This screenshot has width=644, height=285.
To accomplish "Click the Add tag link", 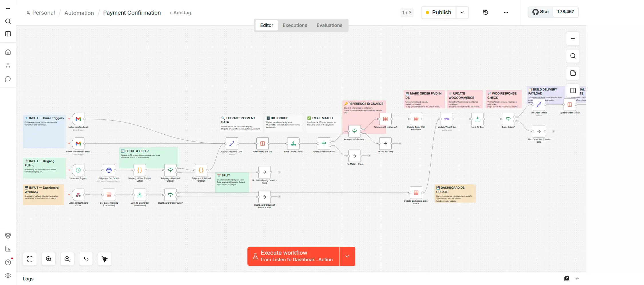I will coord(180,13).
